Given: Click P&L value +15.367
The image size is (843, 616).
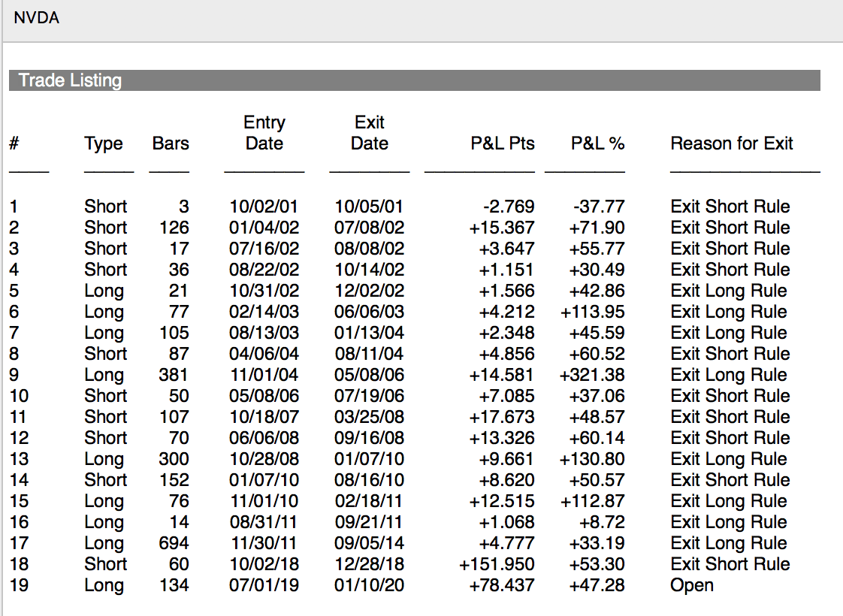Looking at the screenshot, I should (x=502, y=228).
